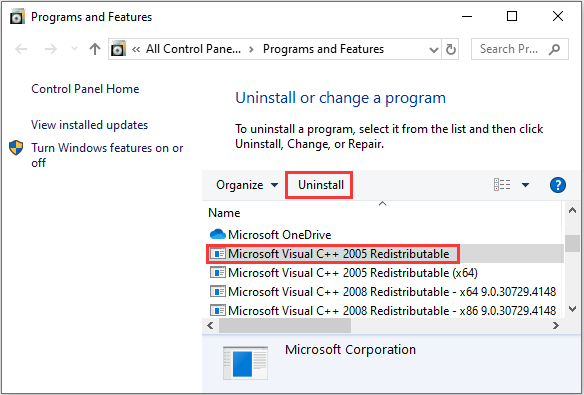Click the back navigation arrow
The image size is (584, 395).
coord(21,49)
